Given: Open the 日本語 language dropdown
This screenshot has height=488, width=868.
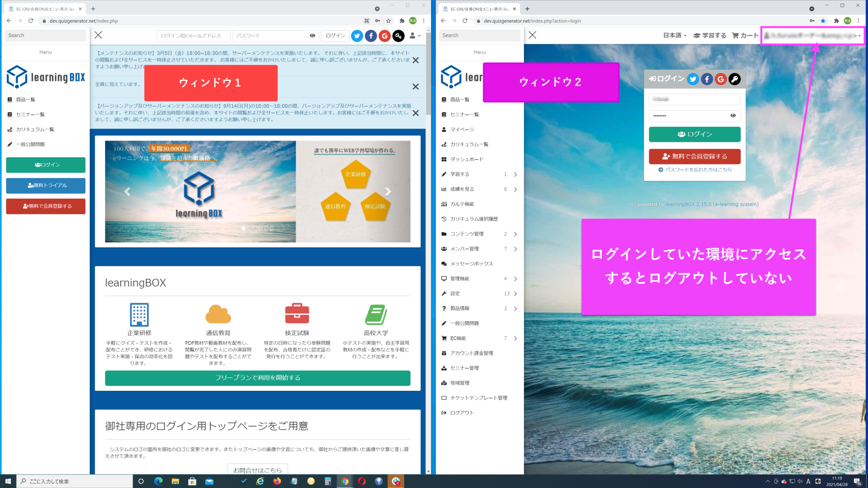Looking at the screenshot, I should pos(674,36).
